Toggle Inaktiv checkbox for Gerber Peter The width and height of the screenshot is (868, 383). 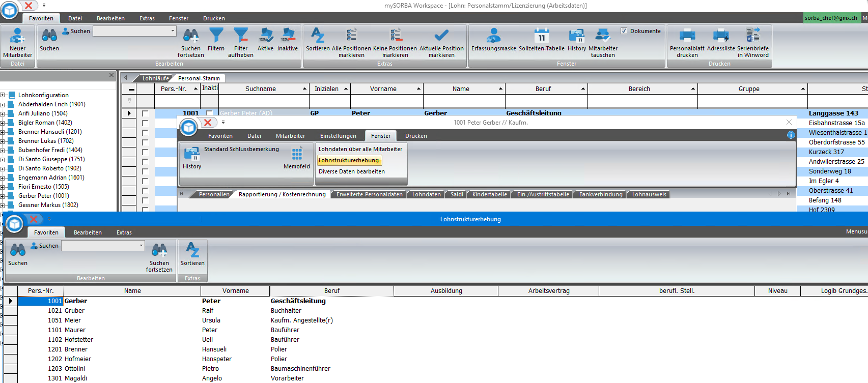pyautogui.click(x=209, y=113)
